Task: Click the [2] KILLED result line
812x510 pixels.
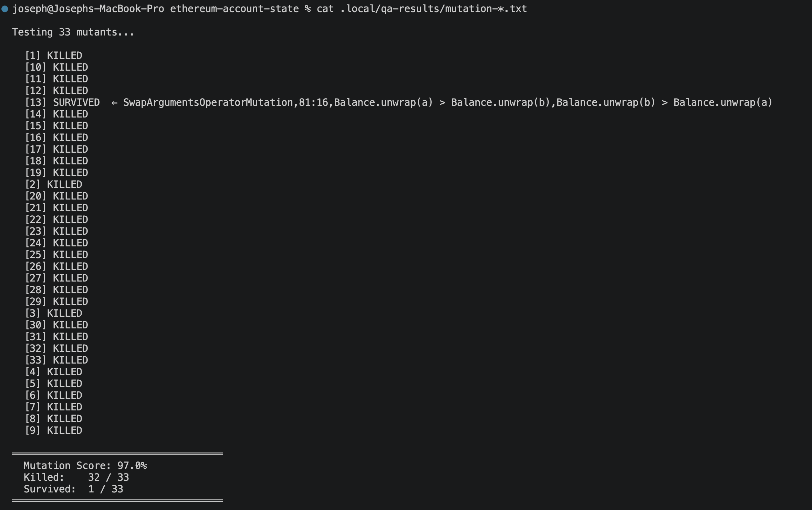Action: 53,185
